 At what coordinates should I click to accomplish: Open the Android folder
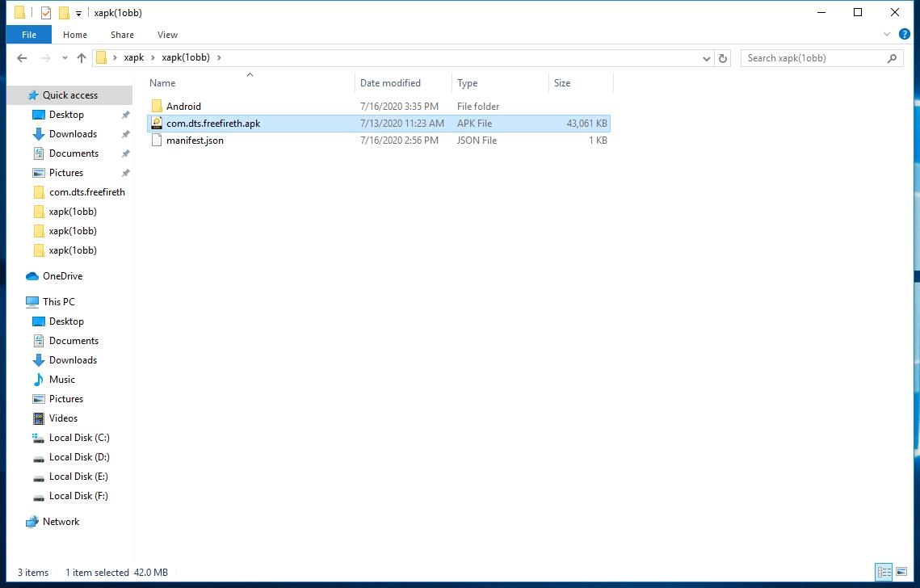click(x=183, y=106)
